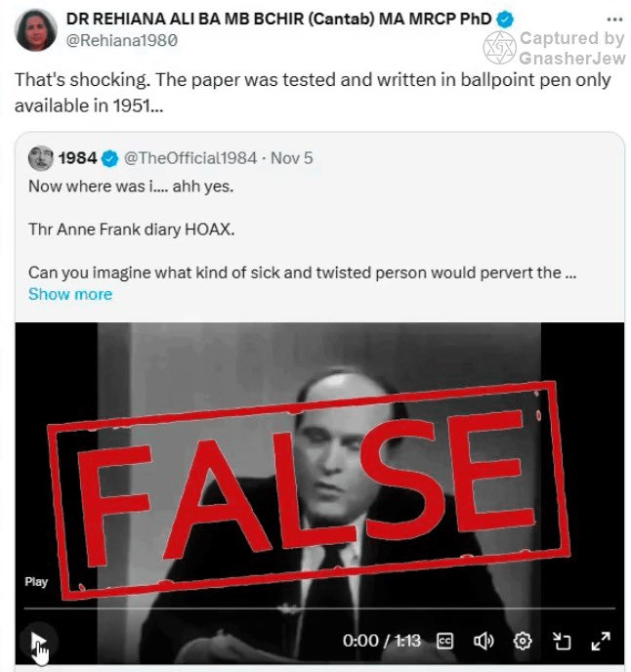Open video in picture-in-picture mode
Screen dimensions: 631x672
tap(562, 641)
